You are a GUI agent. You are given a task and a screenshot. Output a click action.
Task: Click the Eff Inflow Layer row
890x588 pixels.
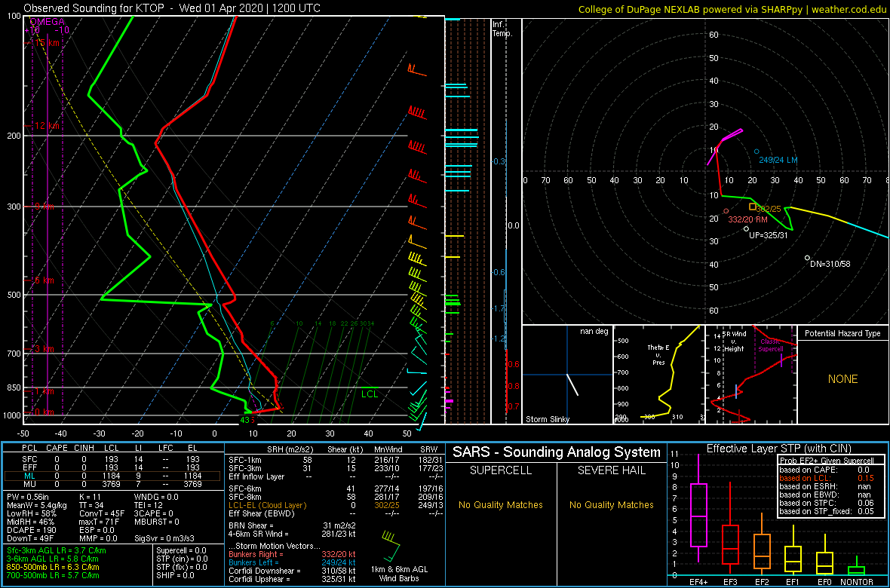click(x=336, y=476)
